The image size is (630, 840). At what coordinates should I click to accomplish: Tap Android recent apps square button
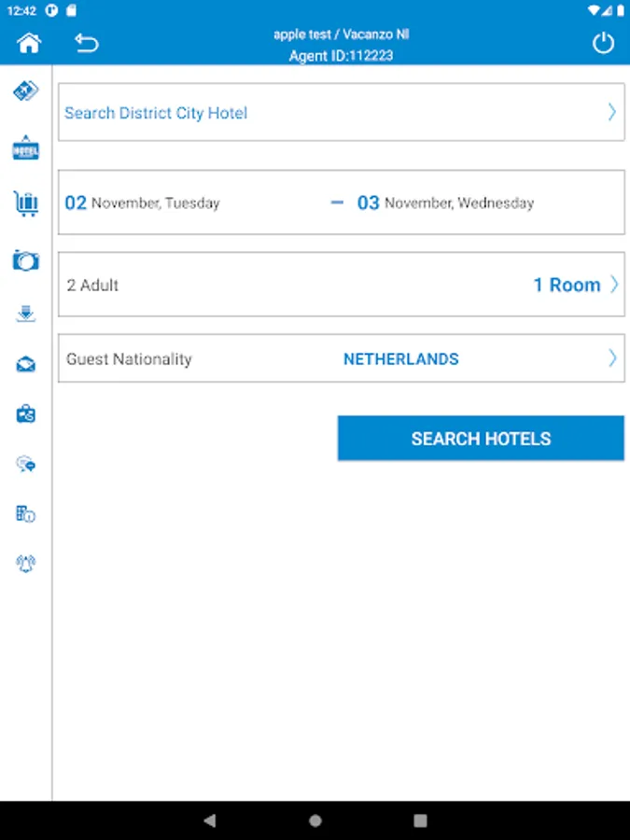pyautogui.click(x=421, y=820)
